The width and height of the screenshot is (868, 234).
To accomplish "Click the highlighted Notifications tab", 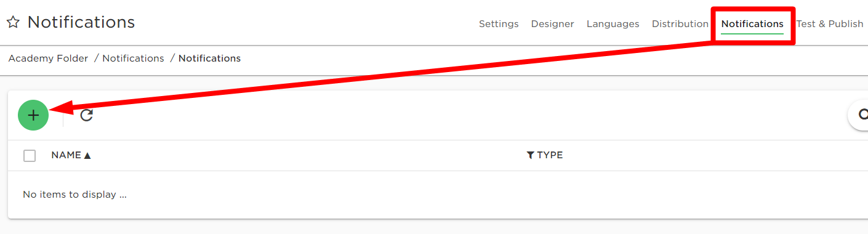I will pos(752,24).
